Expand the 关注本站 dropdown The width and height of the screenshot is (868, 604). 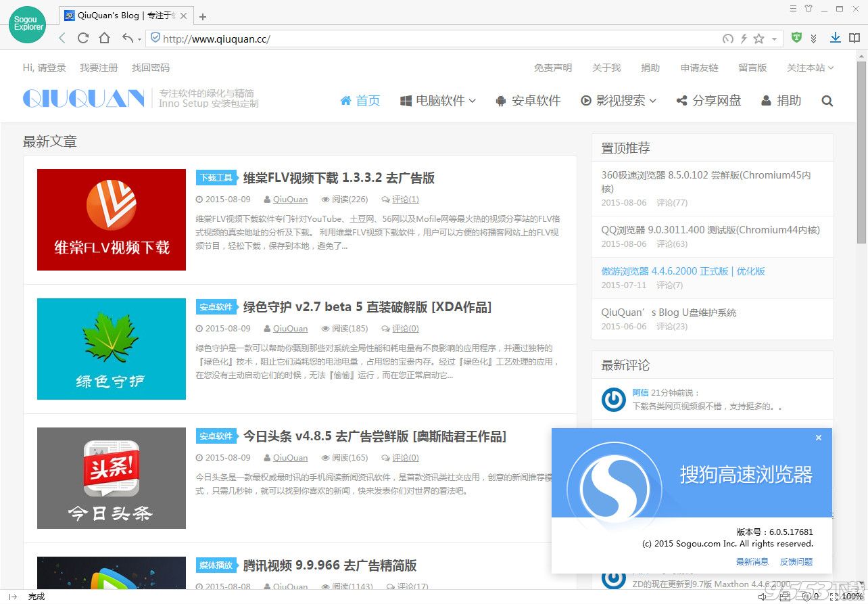[x=810, y=68]
